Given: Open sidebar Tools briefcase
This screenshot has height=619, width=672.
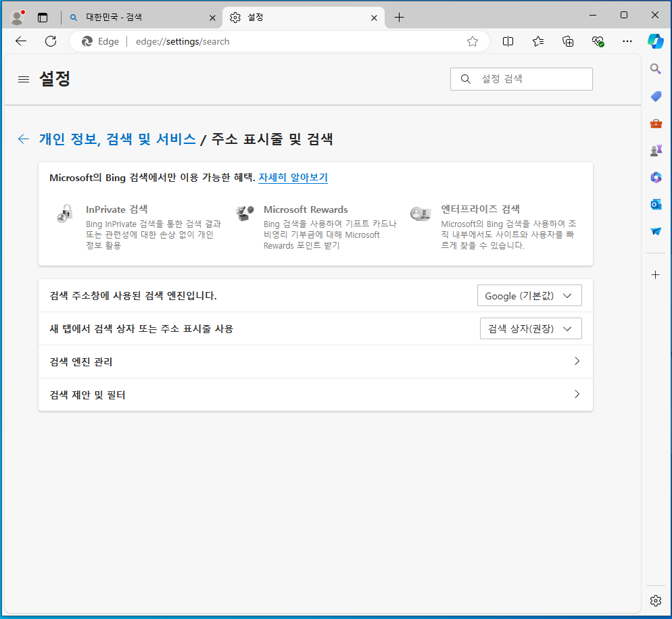Looking at the screenshot, I should (655, 124).
